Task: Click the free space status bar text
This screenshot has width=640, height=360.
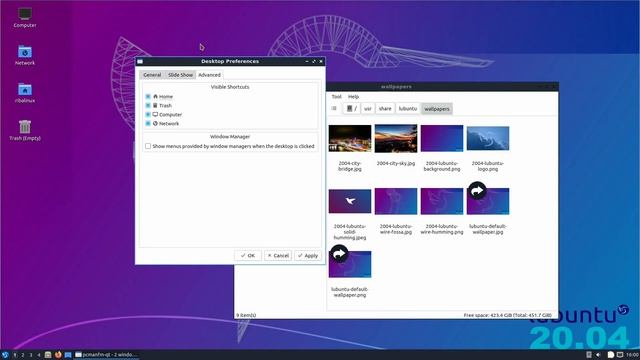Action: pos(507,315)
